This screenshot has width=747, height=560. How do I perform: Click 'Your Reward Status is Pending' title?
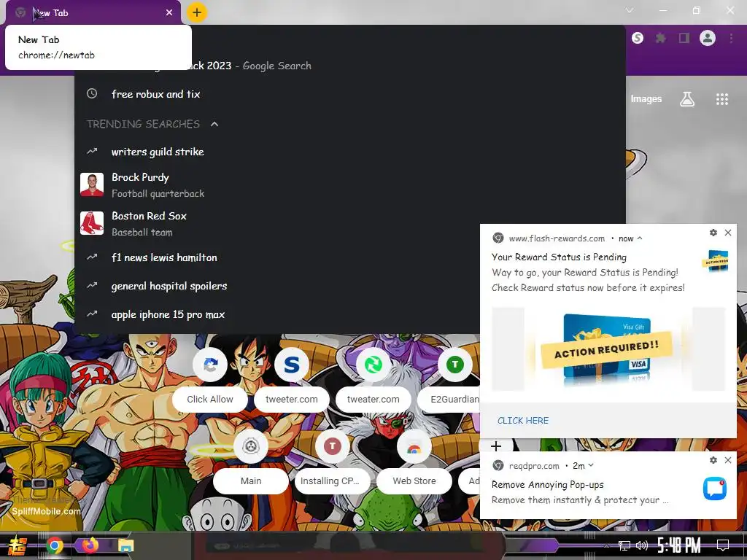(559, 257)
